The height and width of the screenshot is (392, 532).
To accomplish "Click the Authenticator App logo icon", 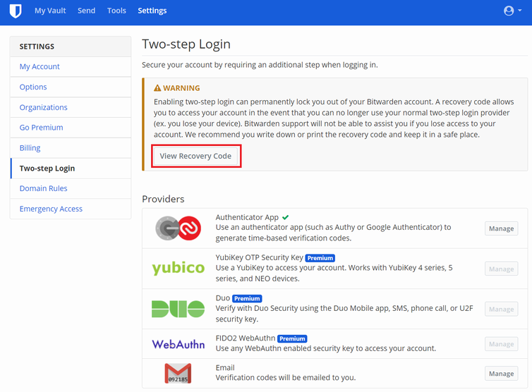I will tap(178, 228).
